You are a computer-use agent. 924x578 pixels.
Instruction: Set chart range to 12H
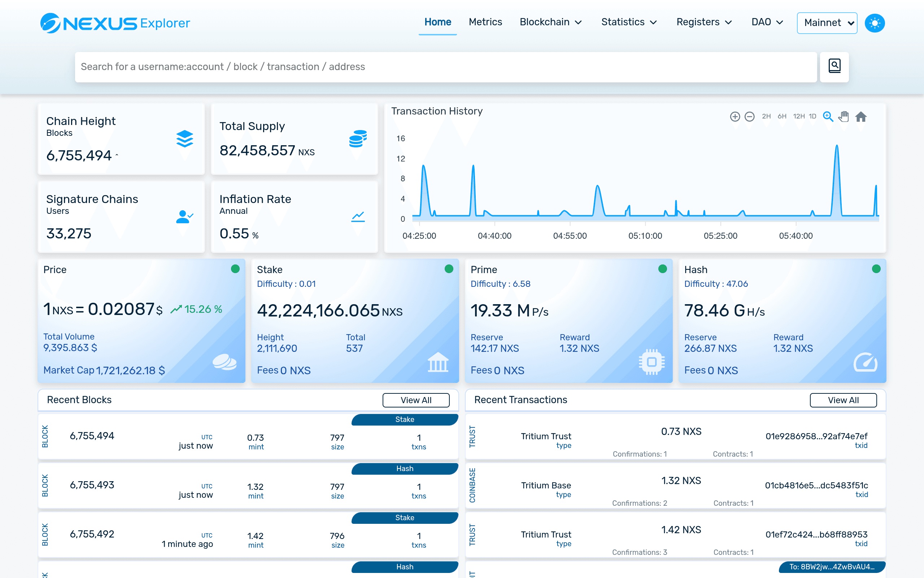[799, 116]
